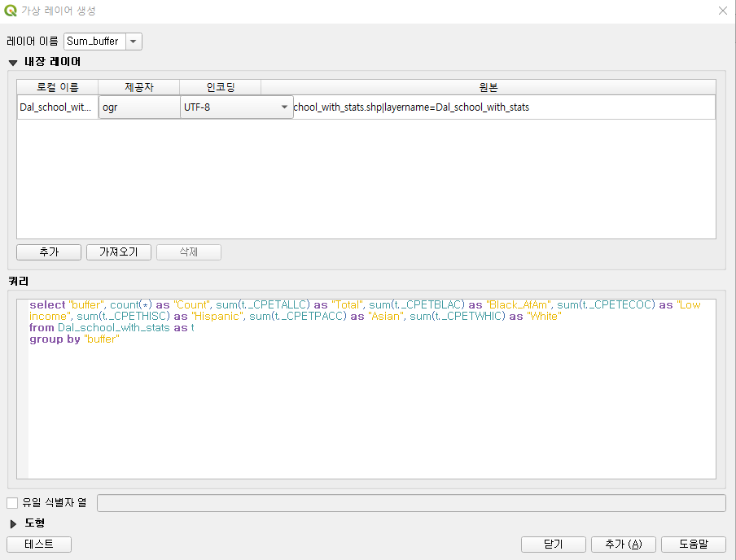736x560 pixels.
Task: Select the 제공자 column header
Action: click(139, 87)
